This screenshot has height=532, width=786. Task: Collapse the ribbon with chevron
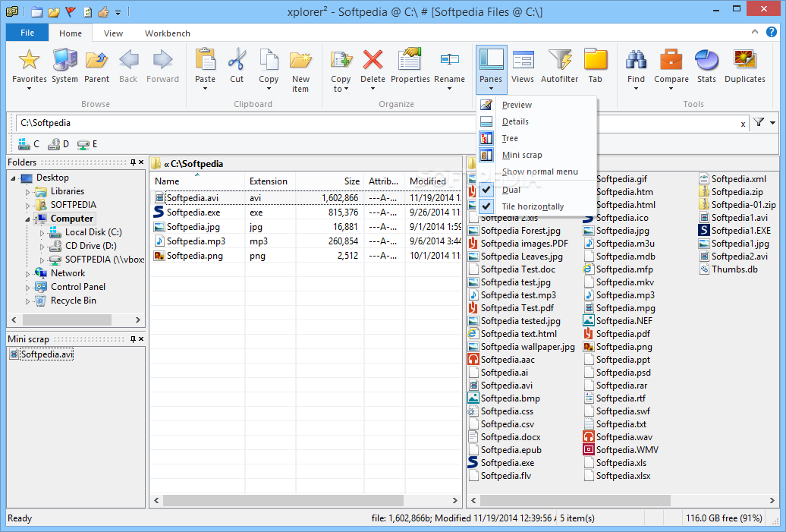point(755,32)
